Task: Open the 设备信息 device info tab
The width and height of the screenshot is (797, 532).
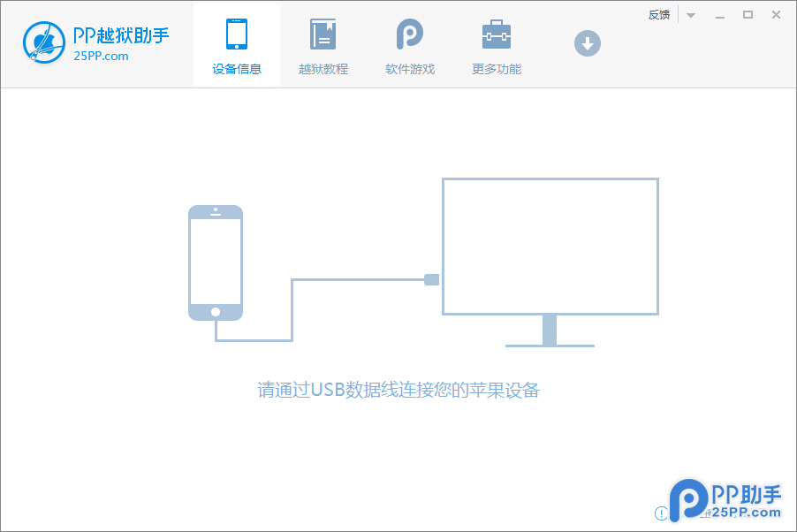Action: [x=236, y=46]
